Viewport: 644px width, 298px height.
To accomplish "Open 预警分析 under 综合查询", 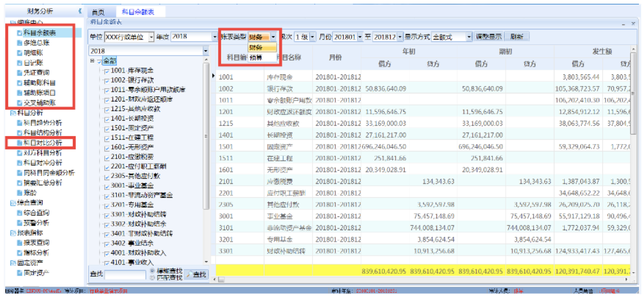I will tap(36, 223).
